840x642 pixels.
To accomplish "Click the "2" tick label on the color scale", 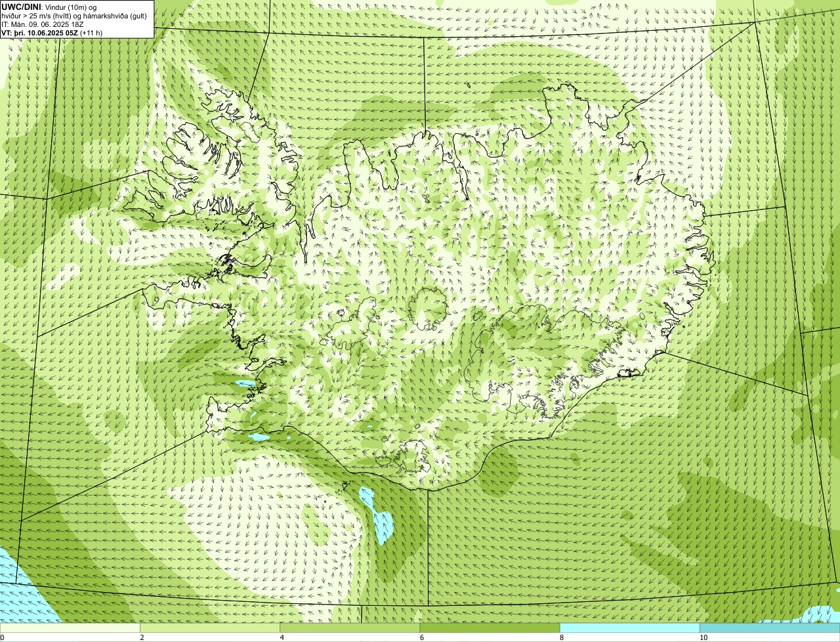I will (142, 637).
